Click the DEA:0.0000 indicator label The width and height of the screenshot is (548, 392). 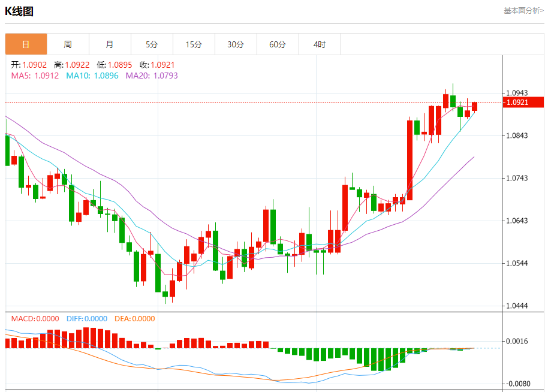click(x=134, y=319)
